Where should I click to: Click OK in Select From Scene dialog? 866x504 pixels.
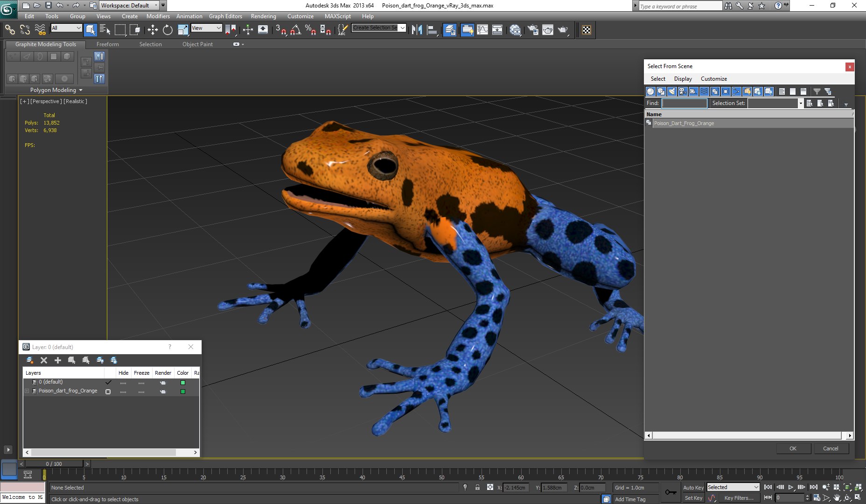tap(793, 448)
